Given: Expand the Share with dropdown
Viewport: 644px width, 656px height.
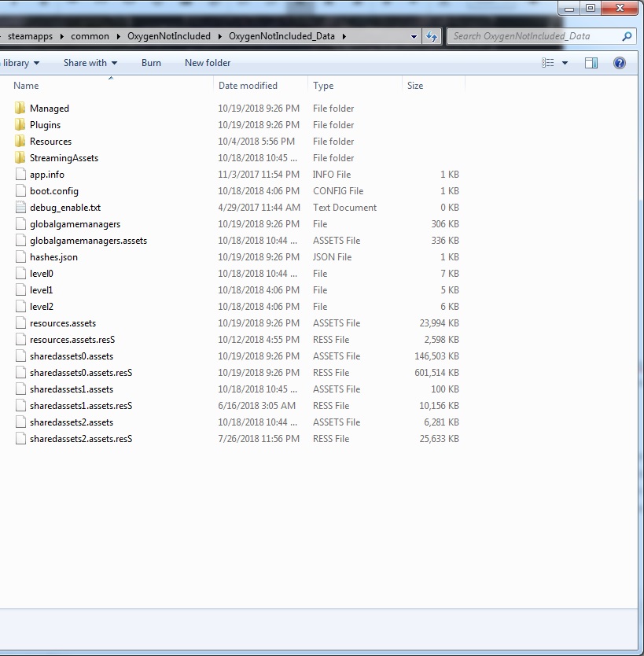Looking at the screenshot, I should point(90,63).
